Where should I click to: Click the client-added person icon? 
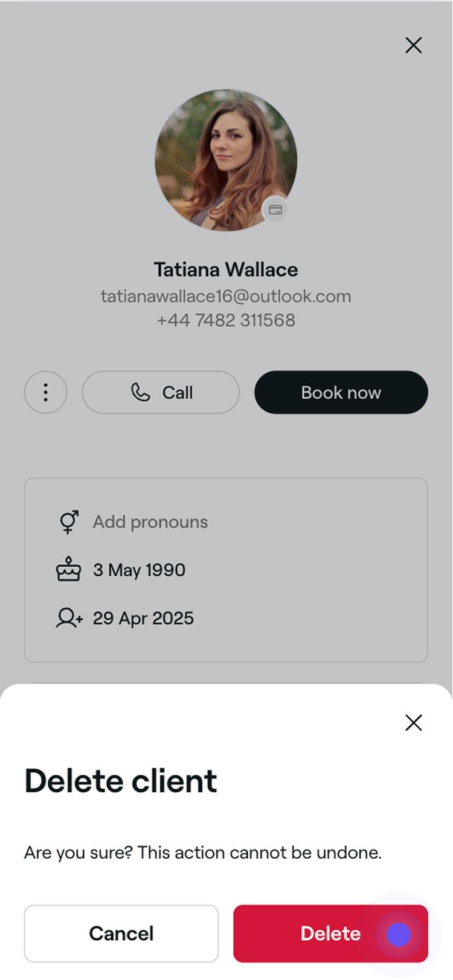(x=69, y=618)
